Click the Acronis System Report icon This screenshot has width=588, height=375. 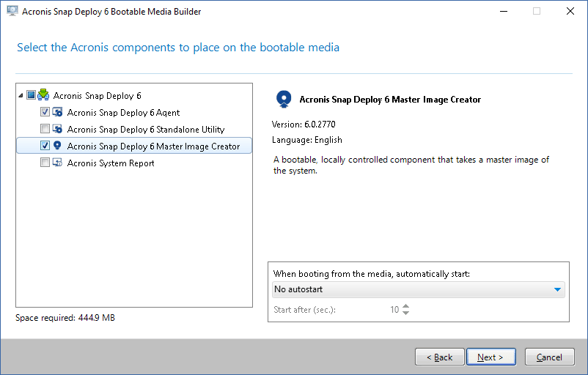coord(57,163)
